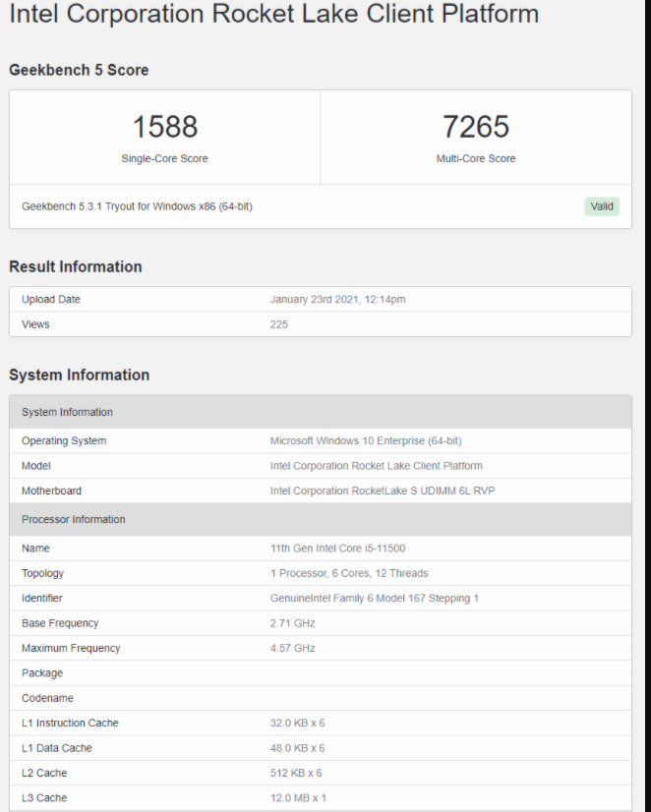Click the Motherboard label
Viewport: 651px width, 812px height.
[x=51, y=491]
